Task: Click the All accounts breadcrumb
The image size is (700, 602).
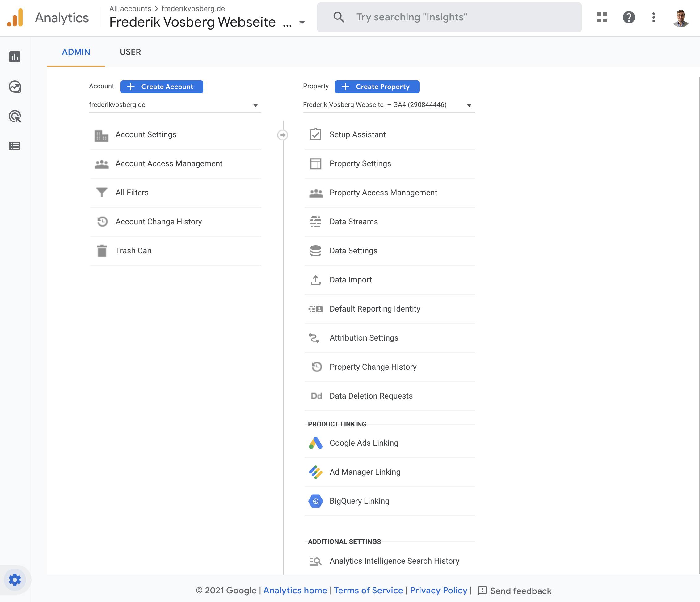Action: (x=130, y=8)
